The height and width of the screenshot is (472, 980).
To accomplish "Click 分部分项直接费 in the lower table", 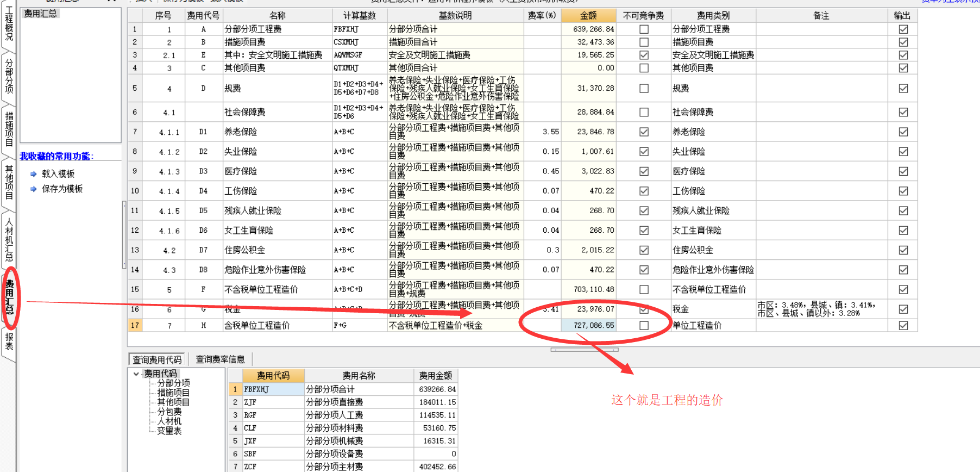I will click(359, 402).
